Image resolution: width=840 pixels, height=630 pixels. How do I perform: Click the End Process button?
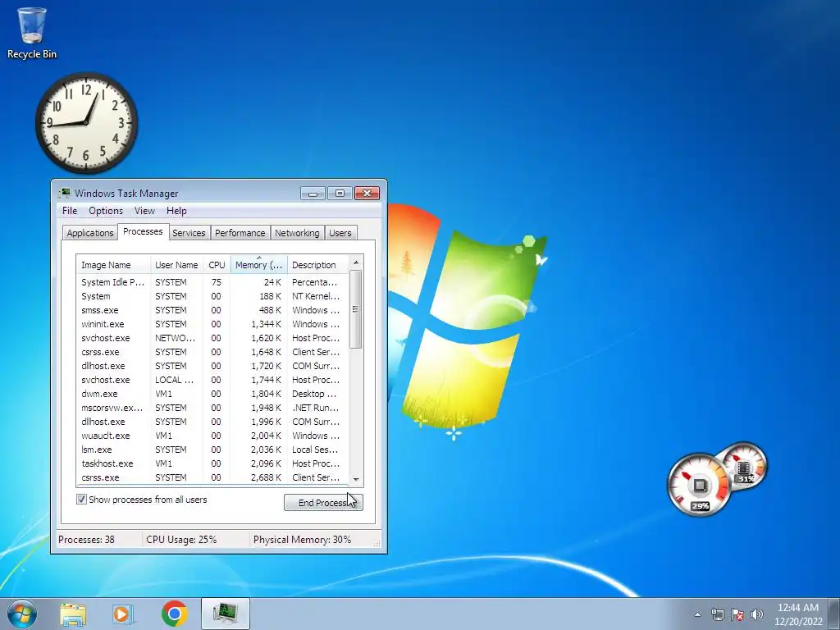coord(323,503)
